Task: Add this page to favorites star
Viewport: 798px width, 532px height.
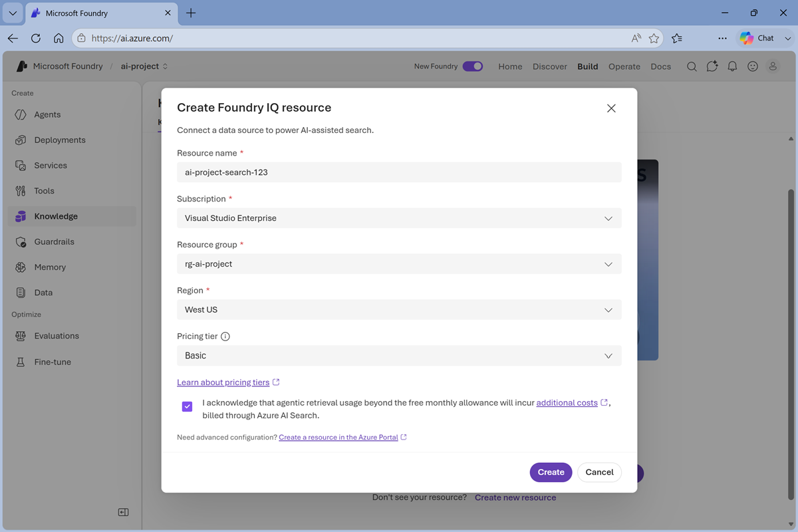Action: tap(654, 39)
